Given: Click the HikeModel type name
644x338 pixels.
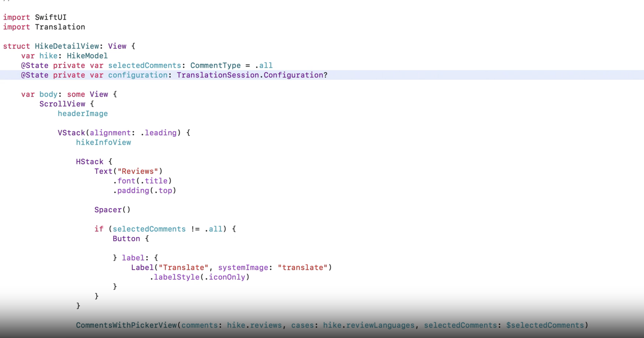Looking at the screenshot, I should [87, 56].
